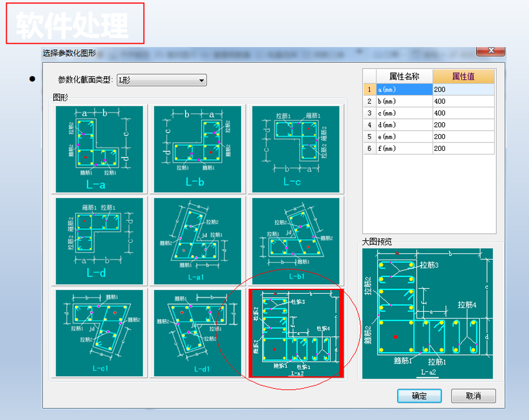529x420 pixels.
Task: Click row number 6 in property table
Action: tap(370, 149)
